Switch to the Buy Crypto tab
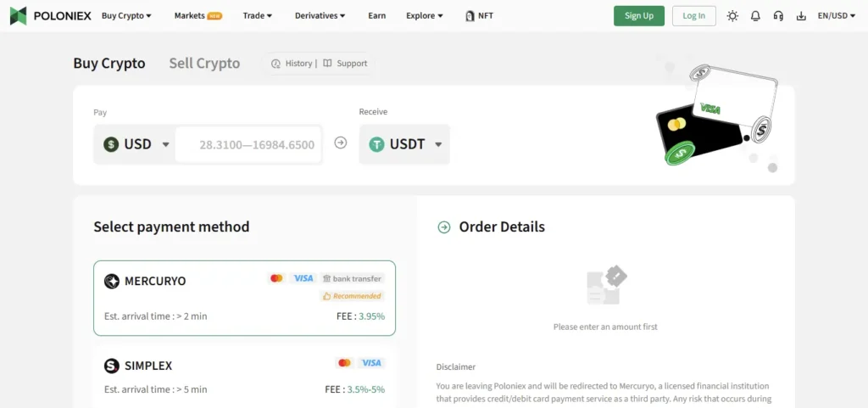The height and width of the screenshot is (408, 868). pos(109,63)
